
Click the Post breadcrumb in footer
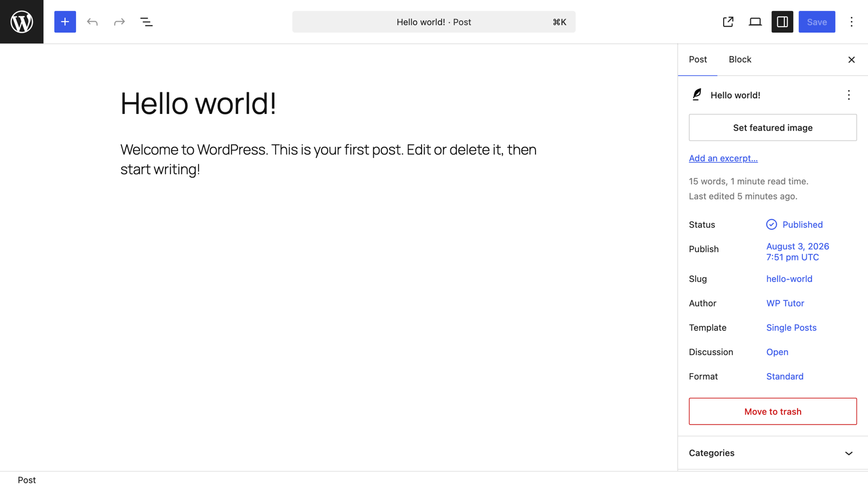[27, 480]
